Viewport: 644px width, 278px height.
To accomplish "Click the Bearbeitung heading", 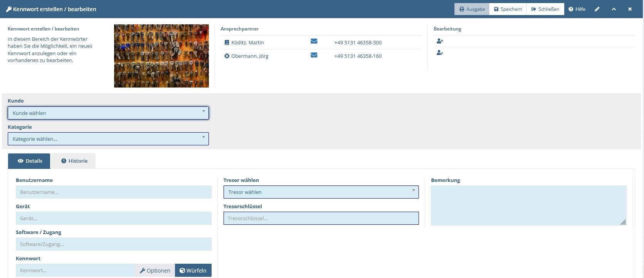I will (447, 29).
